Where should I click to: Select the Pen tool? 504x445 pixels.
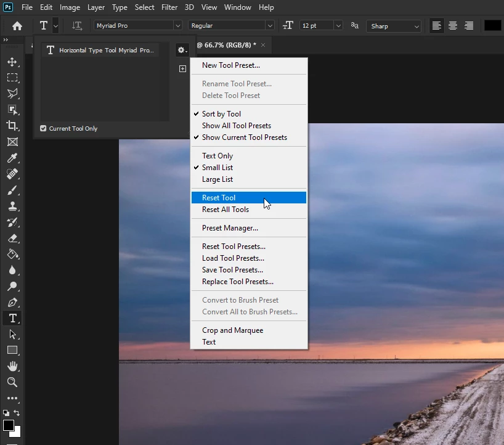point(12,302)
